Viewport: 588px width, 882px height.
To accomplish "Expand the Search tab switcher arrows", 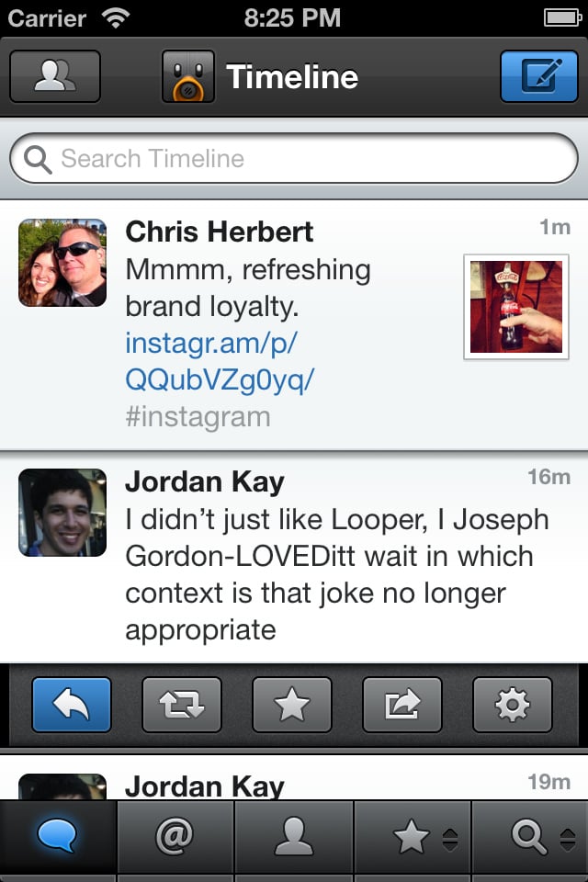I will click(x=568, y=840).
